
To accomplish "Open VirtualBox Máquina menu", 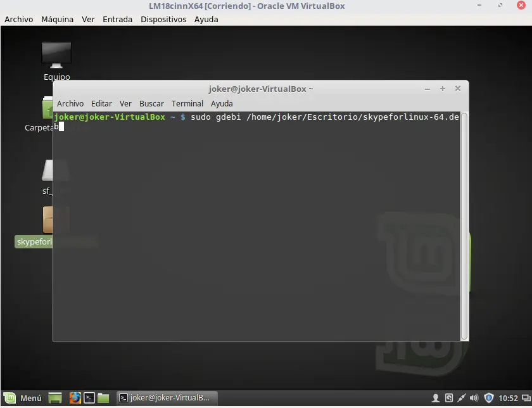I will click(x=58, y=20).
